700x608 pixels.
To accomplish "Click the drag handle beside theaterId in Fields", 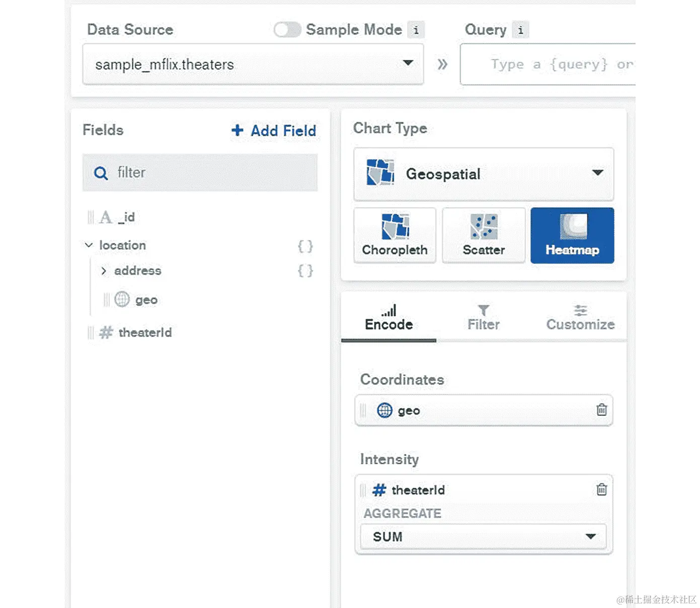I will click(x=91, y=332).
